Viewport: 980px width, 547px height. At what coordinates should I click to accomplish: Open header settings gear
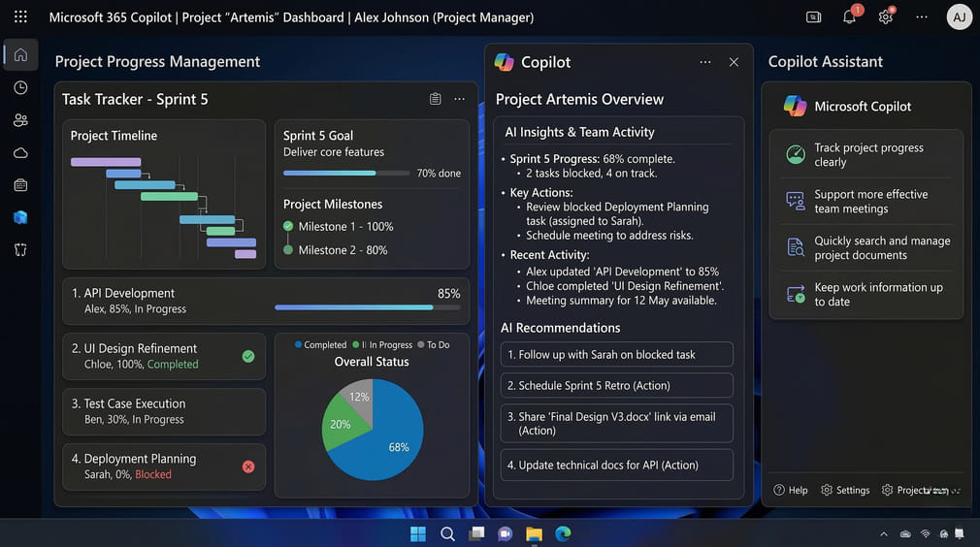[886, 16]
